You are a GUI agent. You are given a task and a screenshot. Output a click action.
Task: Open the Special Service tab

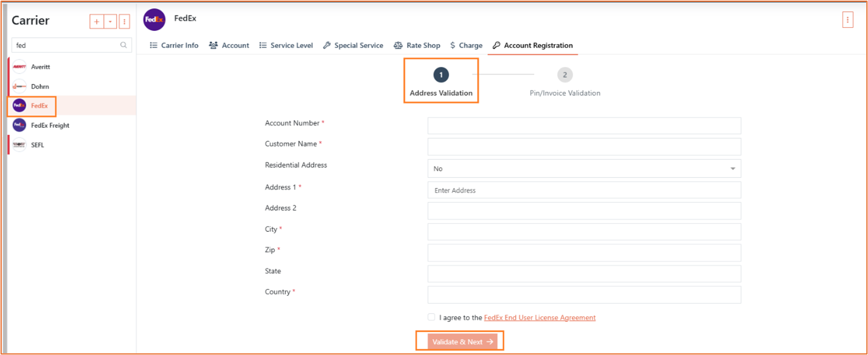(x=353, y=45)
